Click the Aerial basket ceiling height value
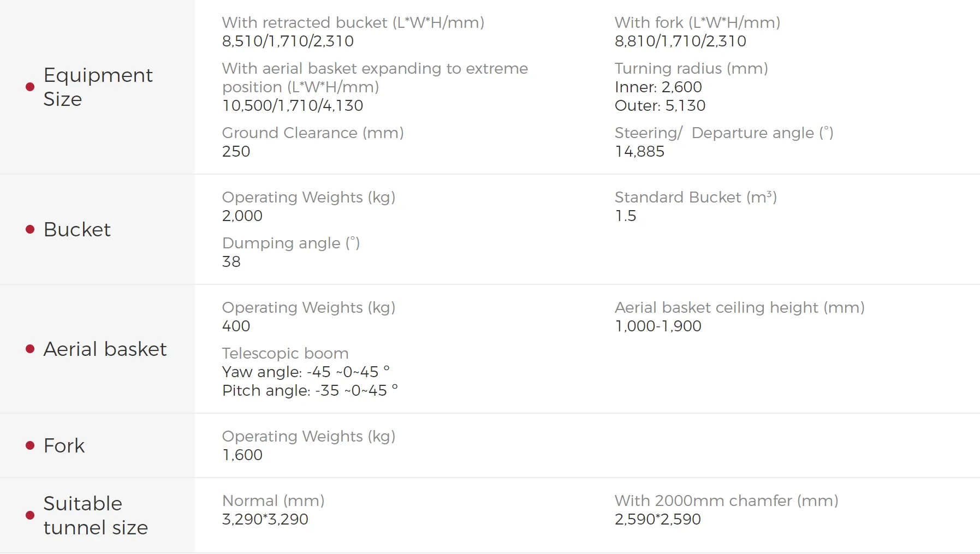Screen dimensions: 980x554 658,326
